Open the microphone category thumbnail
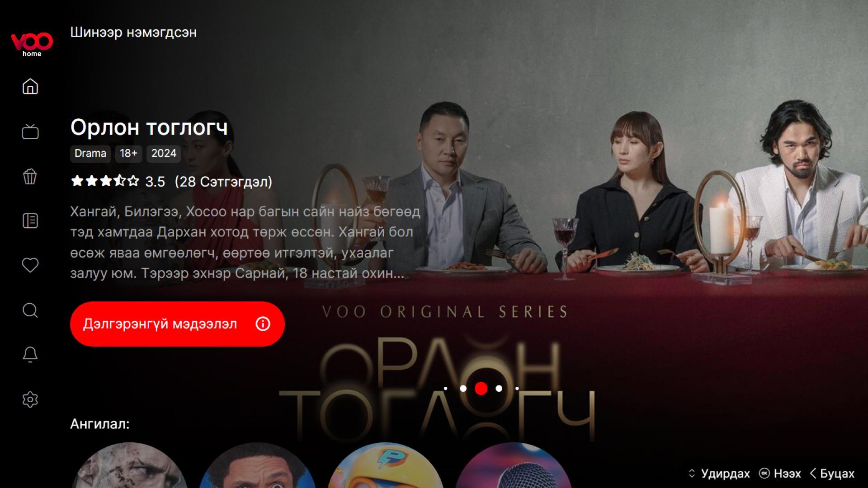The height and width of the screenshot is (488, 868). 513,465
